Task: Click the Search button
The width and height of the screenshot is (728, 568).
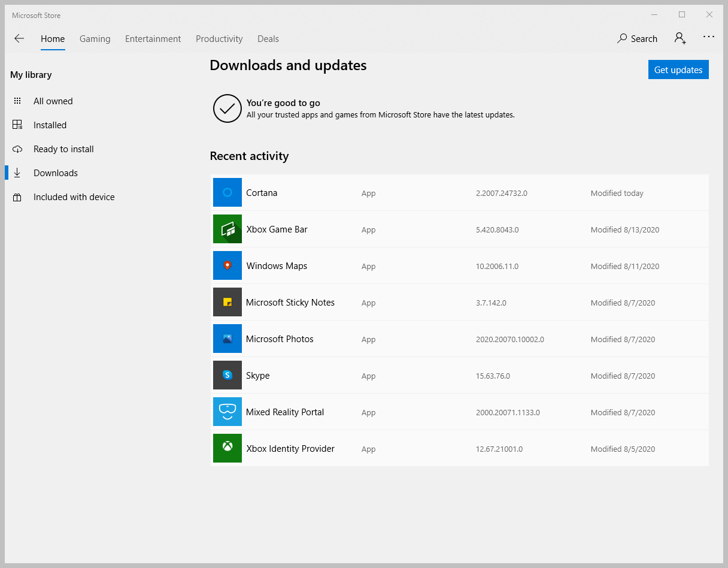Action: point(637,39)
